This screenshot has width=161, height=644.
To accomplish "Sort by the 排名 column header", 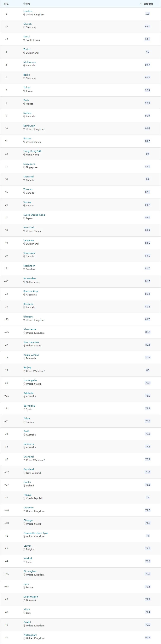I will coord(6,4).
